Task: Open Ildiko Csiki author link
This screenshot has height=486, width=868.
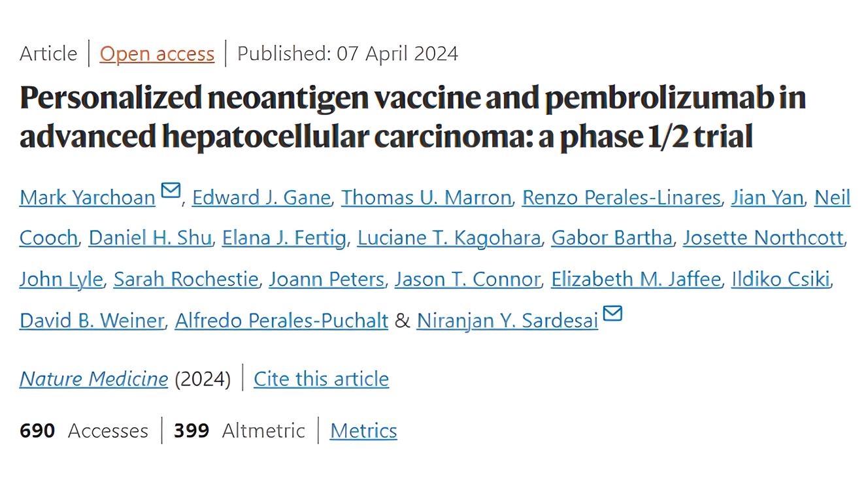Action: (x=781, y=280)
